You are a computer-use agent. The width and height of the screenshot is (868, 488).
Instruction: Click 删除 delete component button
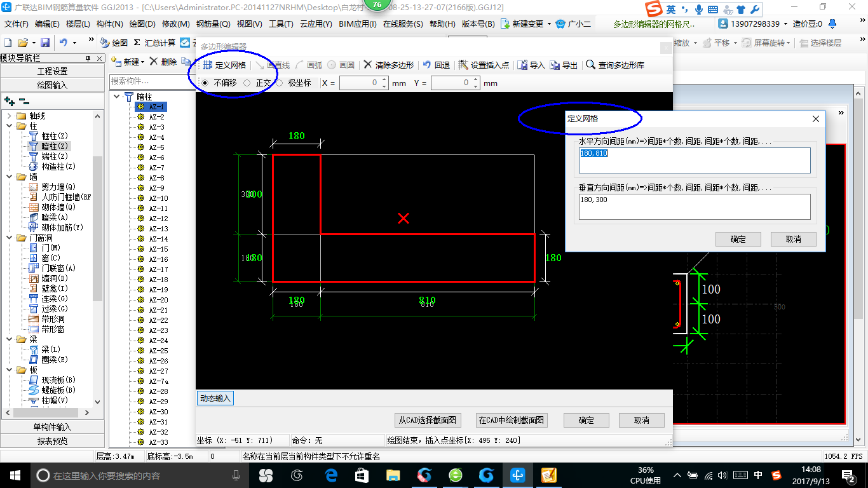click(x=163, y=62)
